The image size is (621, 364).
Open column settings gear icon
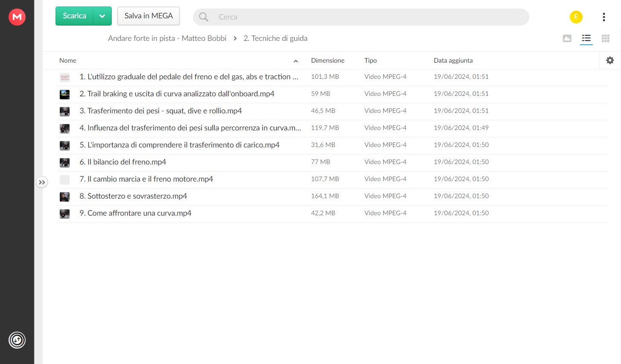[x=610, y=61]
